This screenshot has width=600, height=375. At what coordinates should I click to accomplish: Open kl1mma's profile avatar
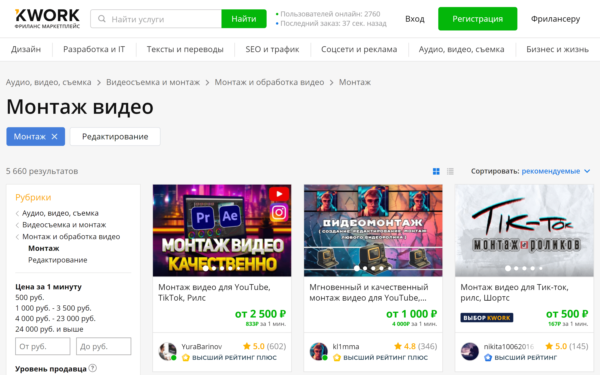(318, 352)
